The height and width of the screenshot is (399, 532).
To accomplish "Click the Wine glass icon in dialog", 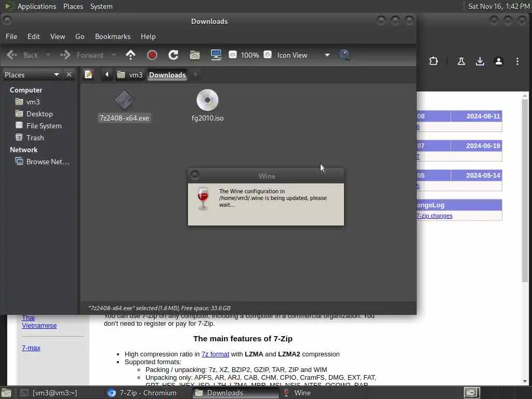I will tap(203, 198).
